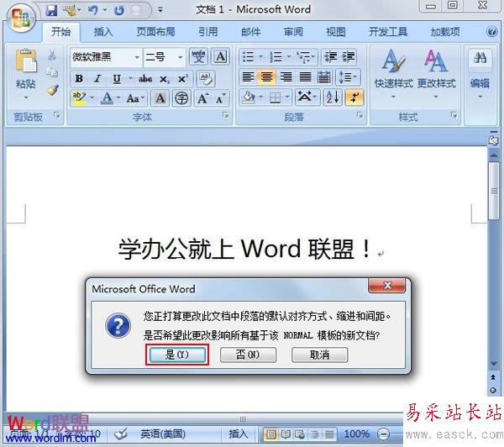Viewport: 504px width, 447px height.
Task: Expand the 二号 font size dropdown
Action: [181, 58]
